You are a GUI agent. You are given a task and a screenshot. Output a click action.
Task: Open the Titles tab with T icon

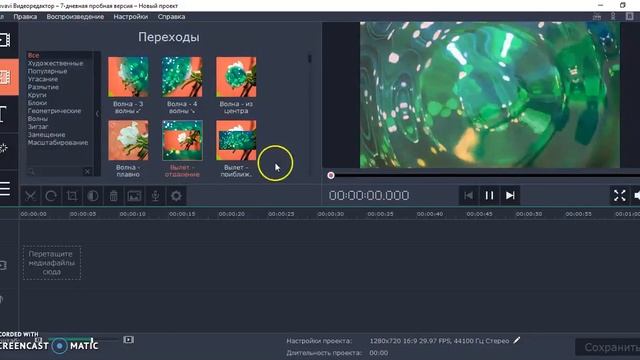point(3,114)
